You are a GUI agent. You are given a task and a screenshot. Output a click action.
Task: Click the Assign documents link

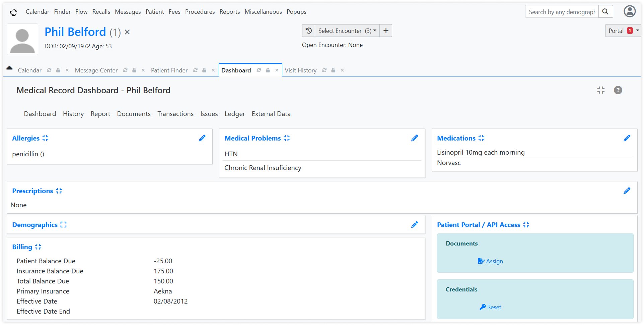(x=490, y=261)
